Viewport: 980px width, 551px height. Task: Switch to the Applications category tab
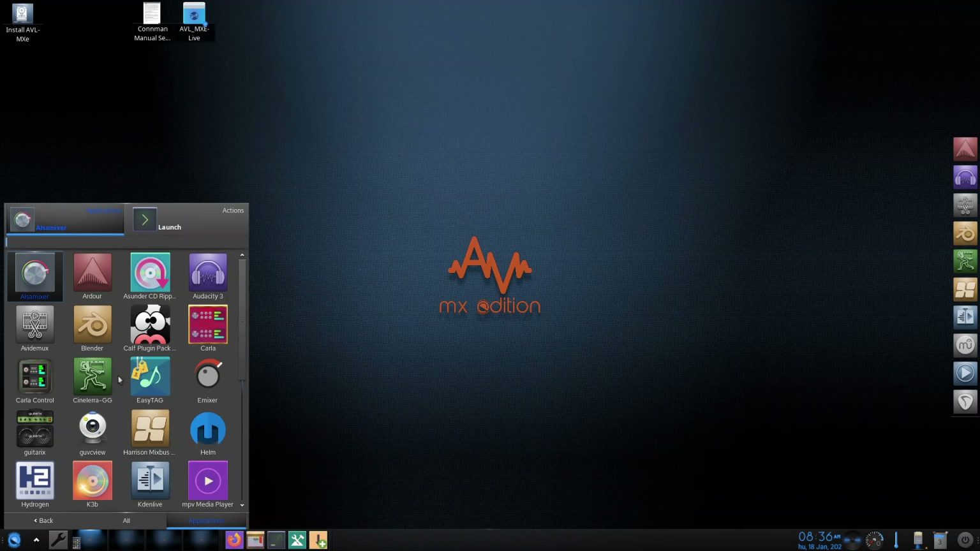coord(206,520)
